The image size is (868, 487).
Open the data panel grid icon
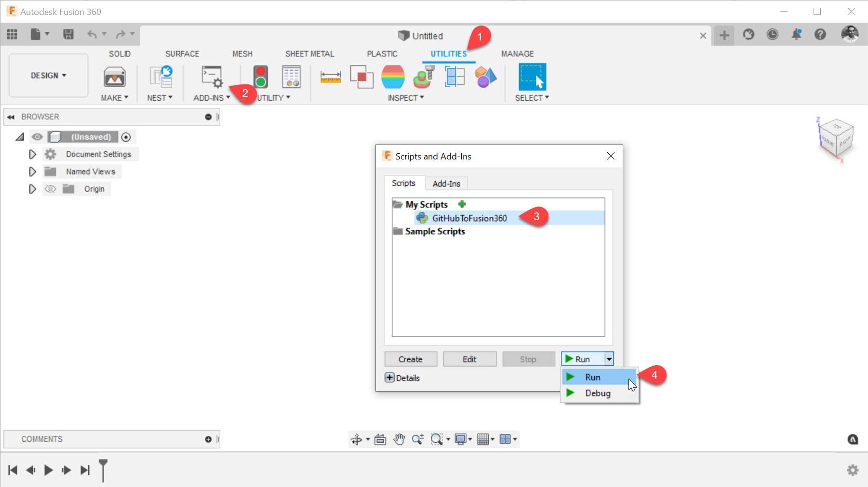pos(12,34)
